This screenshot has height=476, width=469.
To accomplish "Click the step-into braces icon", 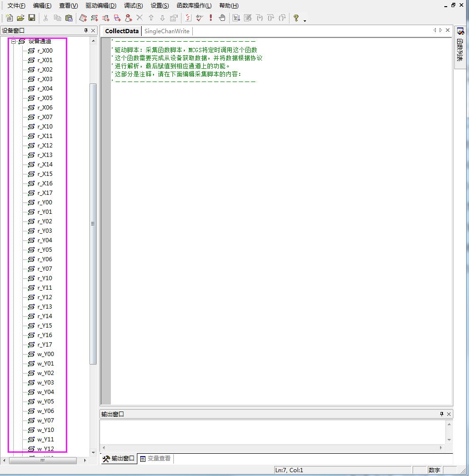I will [x=260, y=18].
